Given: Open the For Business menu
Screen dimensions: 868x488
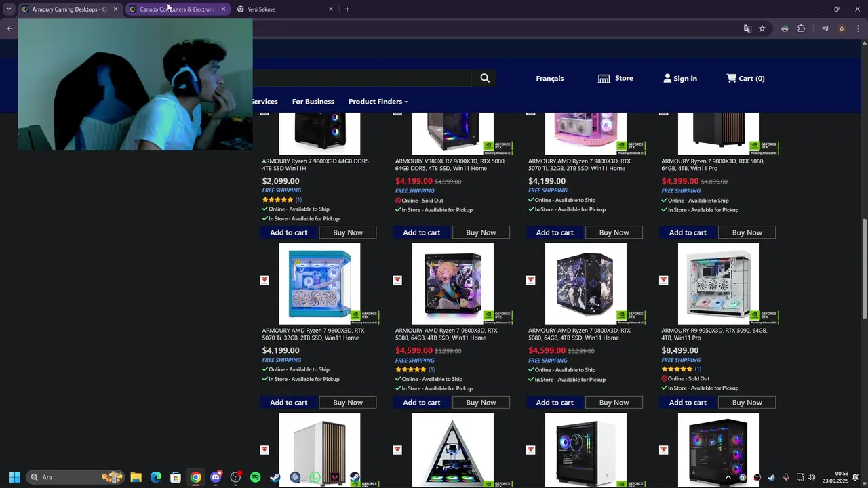Looking at the screenshot, I should click(x=313, y=102).
